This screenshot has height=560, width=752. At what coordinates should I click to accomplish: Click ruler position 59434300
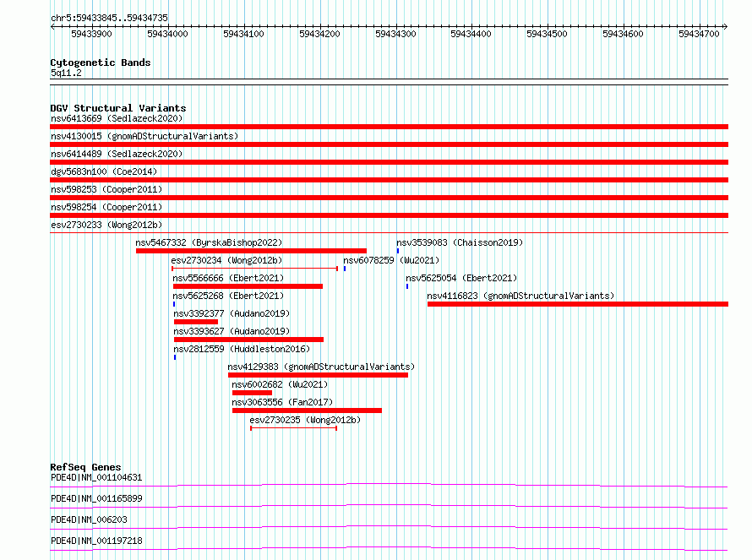(395, 34)
